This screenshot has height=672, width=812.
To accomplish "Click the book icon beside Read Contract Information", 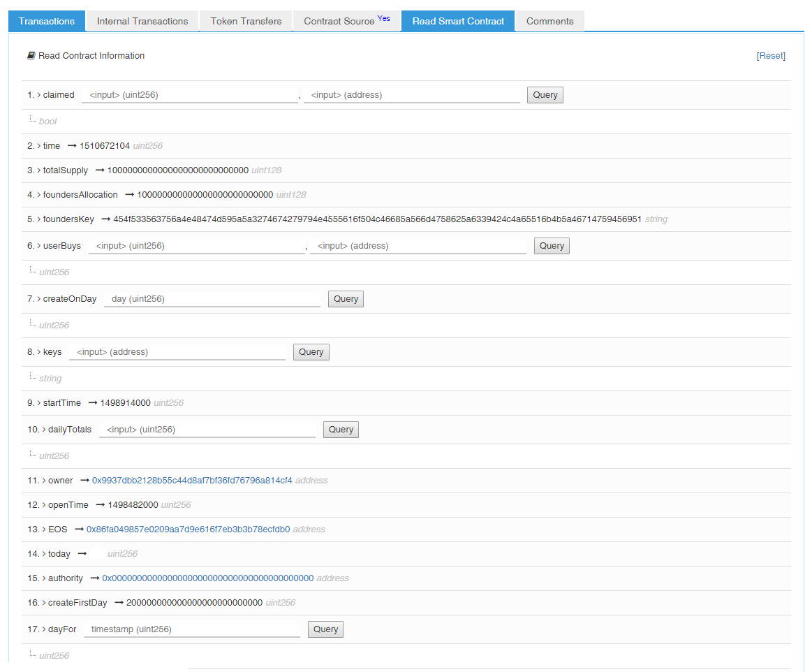I will pos(31,55).
